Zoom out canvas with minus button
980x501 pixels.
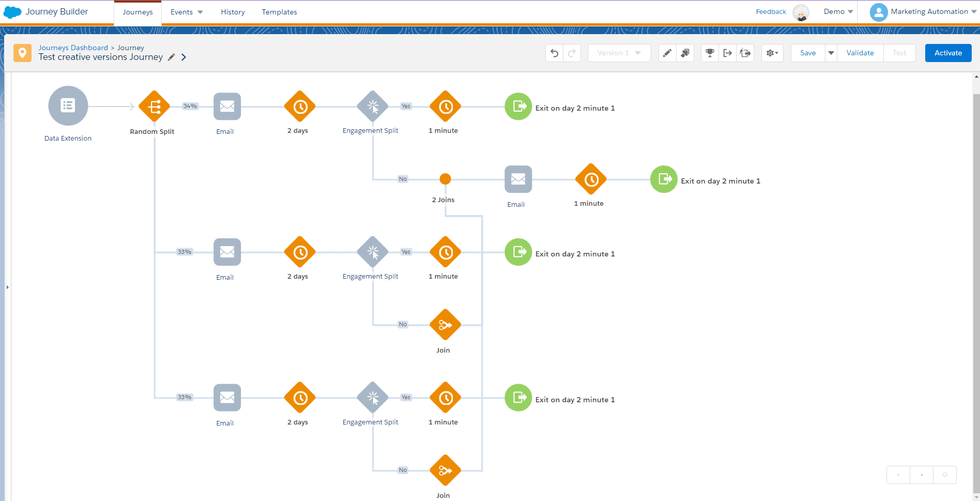[922, 475]
